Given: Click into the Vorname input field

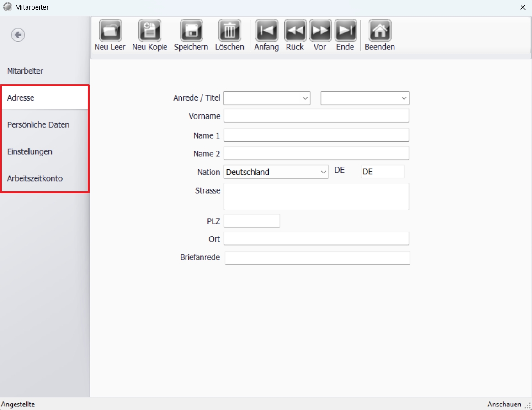Looking at the screenshot, I should point(316,116).
